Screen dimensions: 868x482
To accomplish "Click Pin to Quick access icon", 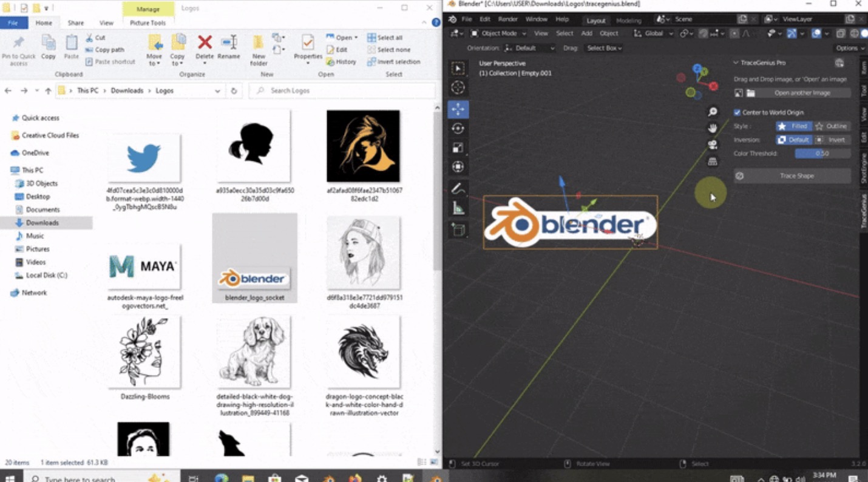I will 19,42.
